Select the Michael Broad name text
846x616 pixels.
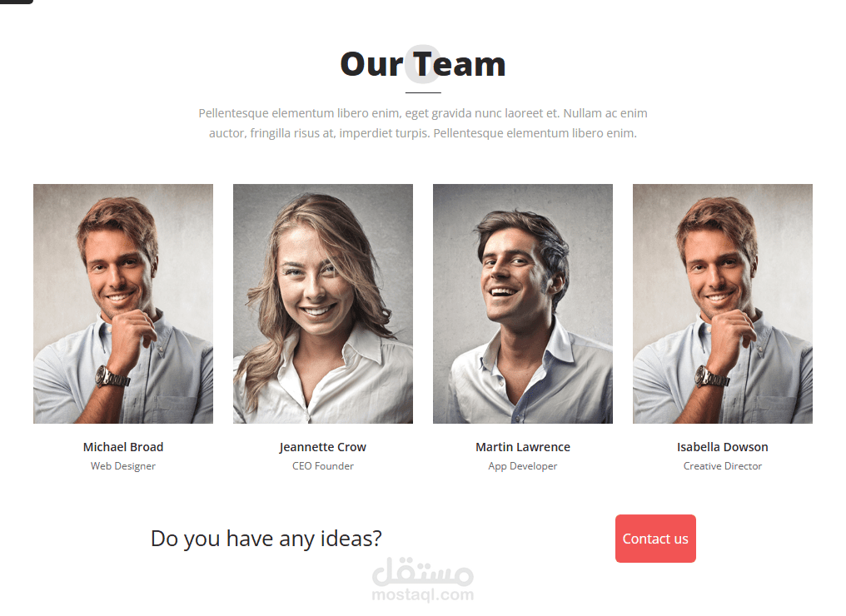point(123,447)
